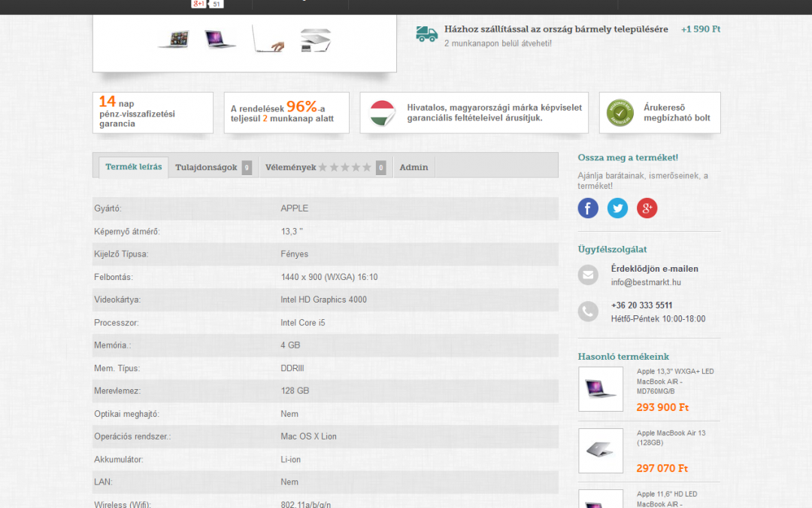The image size is (812, 508).
Task: Click the 297 070 Ft price
Action: point(662,469)
